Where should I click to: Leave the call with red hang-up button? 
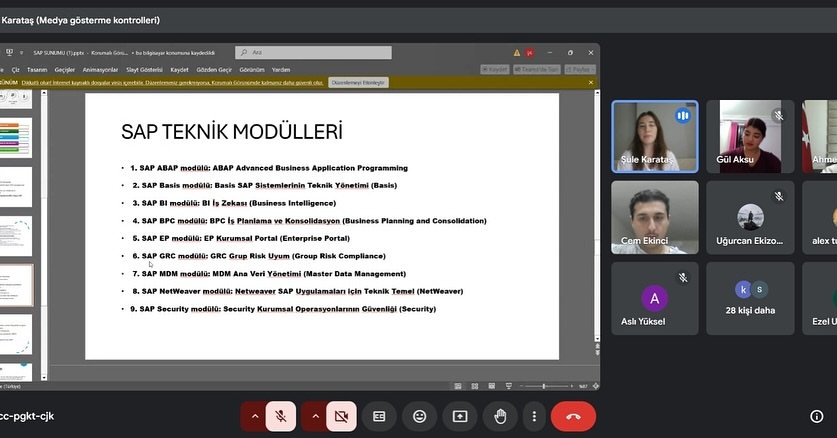point(573,416)
